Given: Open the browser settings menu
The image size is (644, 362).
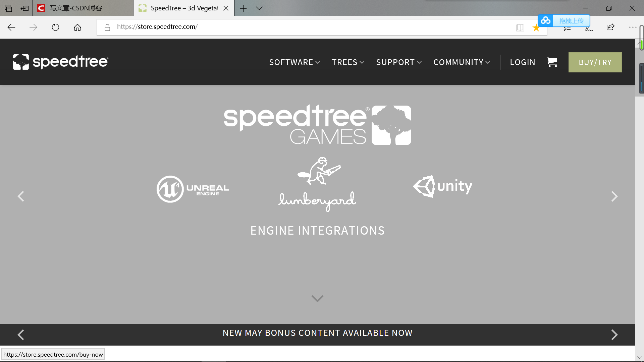Looking at the screenshot, I should [x=633, y=27].
